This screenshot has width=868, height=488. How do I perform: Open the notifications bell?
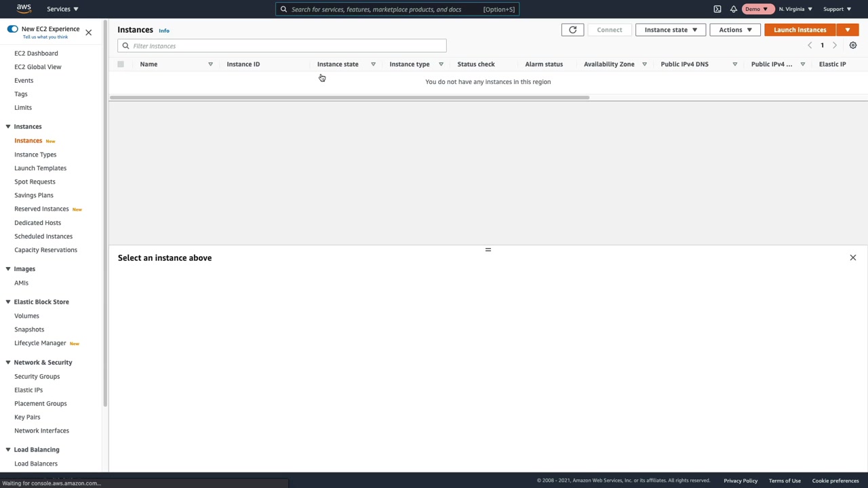(734, 9)
